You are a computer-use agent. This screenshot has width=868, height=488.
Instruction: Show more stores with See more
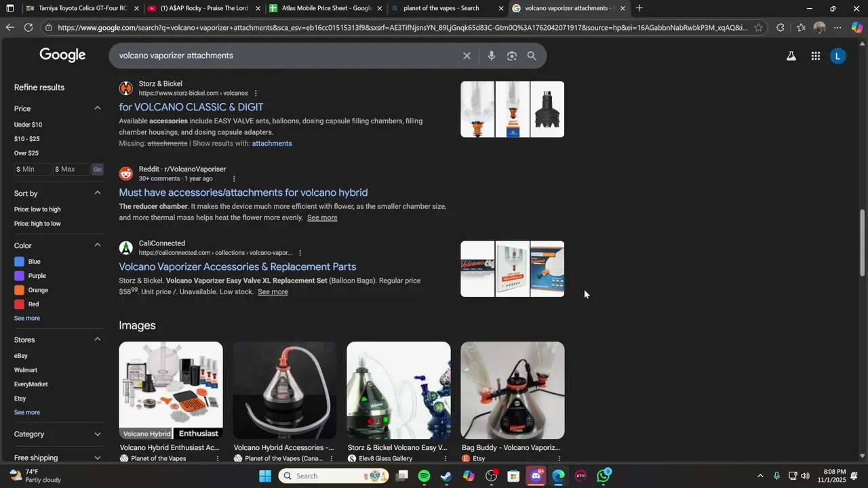[x=27, y=413]
